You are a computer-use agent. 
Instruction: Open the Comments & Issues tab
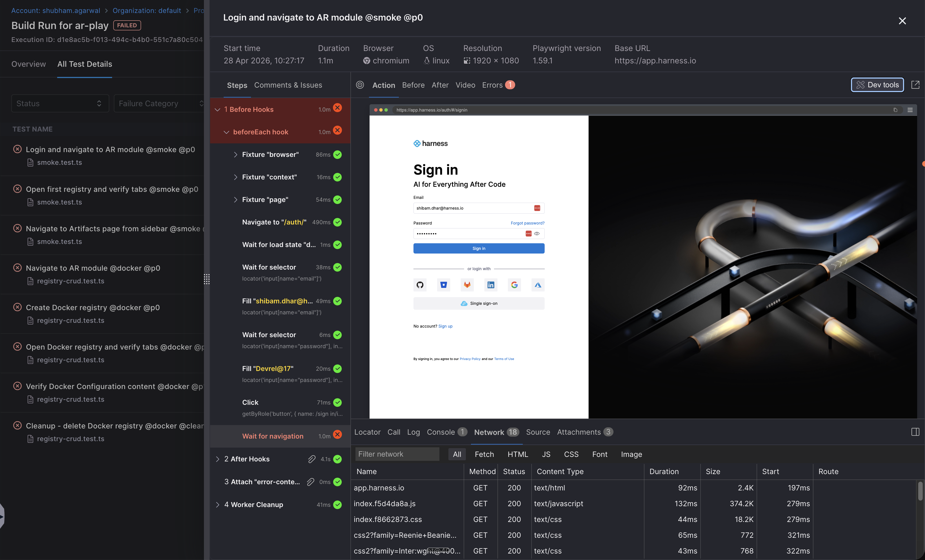tap(288, 85)
